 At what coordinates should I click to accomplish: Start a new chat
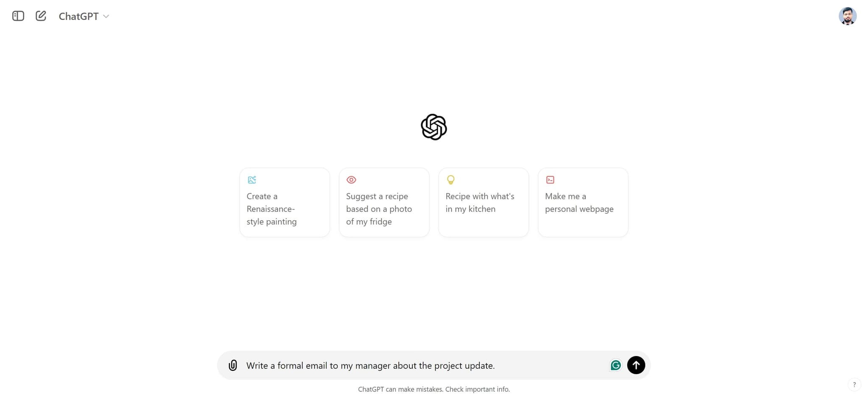click(41, 16)
